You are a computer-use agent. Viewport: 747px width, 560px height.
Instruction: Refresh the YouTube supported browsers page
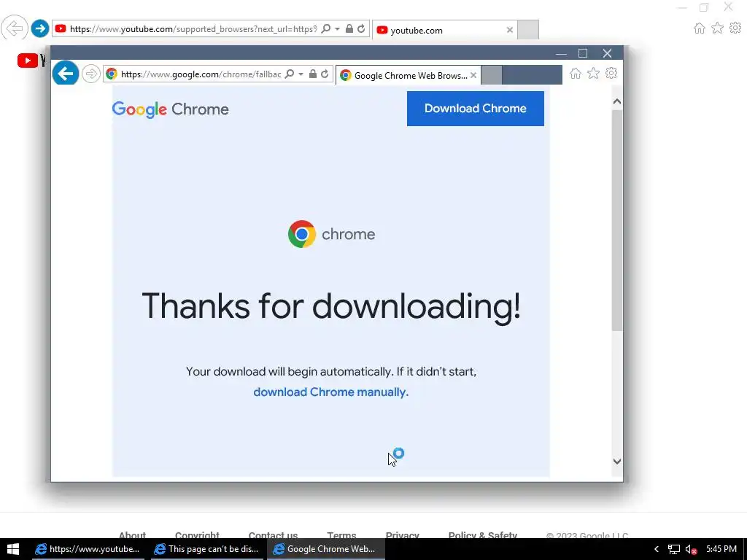[361, 28]
